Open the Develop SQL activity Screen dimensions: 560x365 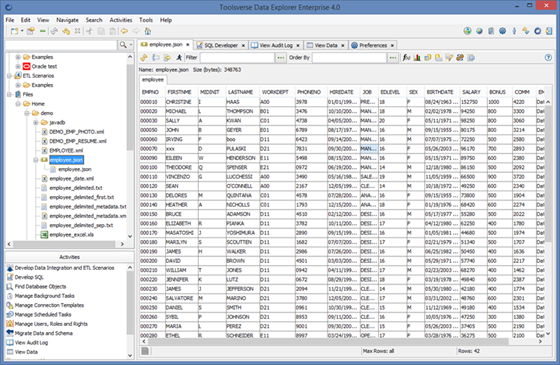pos(29,277)
